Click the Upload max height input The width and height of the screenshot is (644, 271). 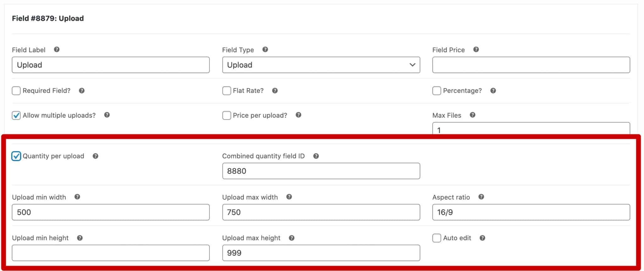coord(321,253)
